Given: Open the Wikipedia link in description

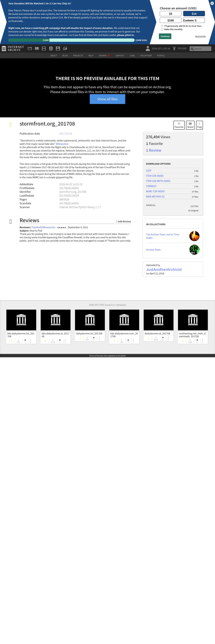Looking at the screenshot, I should pyautogui.click(x=62, y=144).
